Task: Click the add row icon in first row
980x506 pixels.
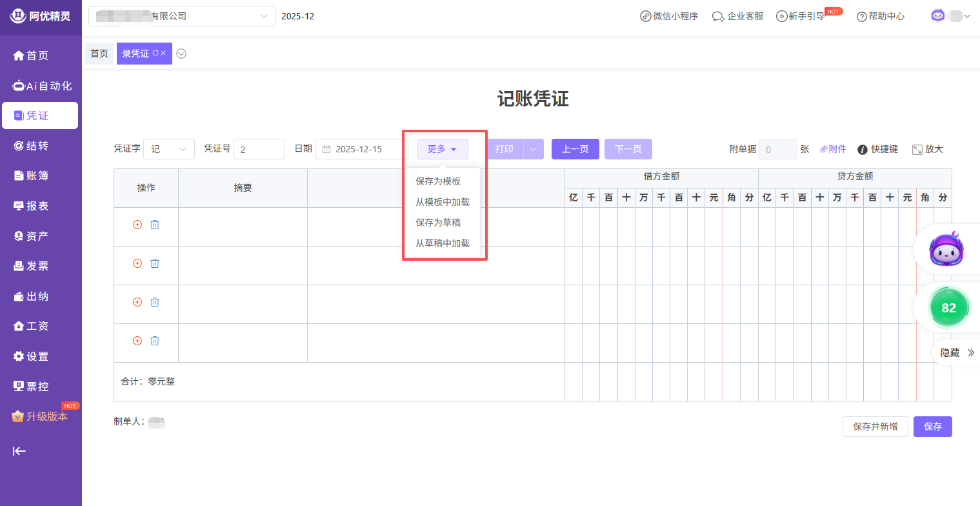Action: click(137, 225)
